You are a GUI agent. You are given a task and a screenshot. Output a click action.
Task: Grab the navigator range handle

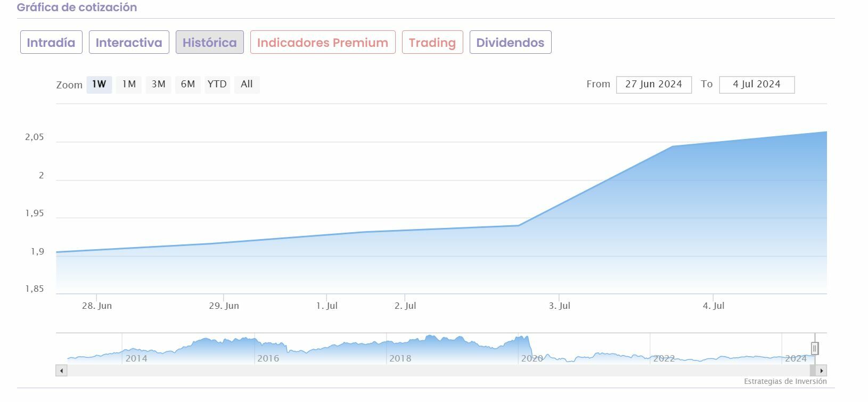click(x=814, y=349)
